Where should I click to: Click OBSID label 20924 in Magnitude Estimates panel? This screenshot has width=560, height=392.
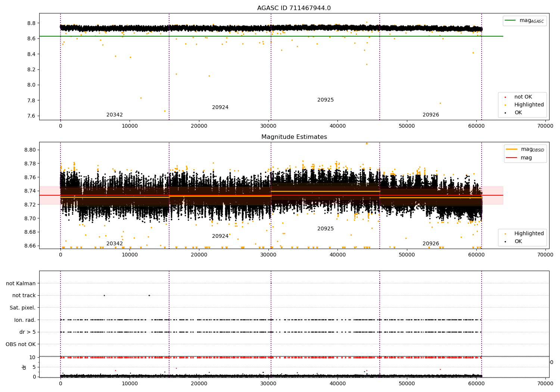[220, 236]
